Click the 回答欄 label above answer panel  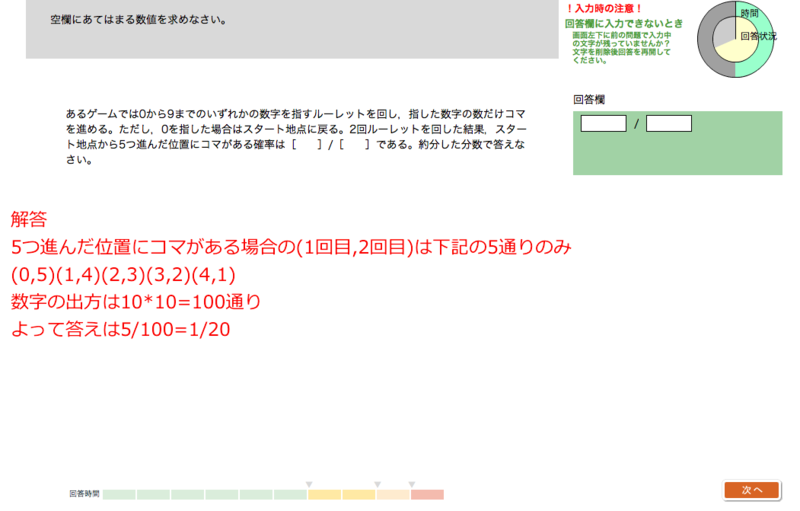588,100
